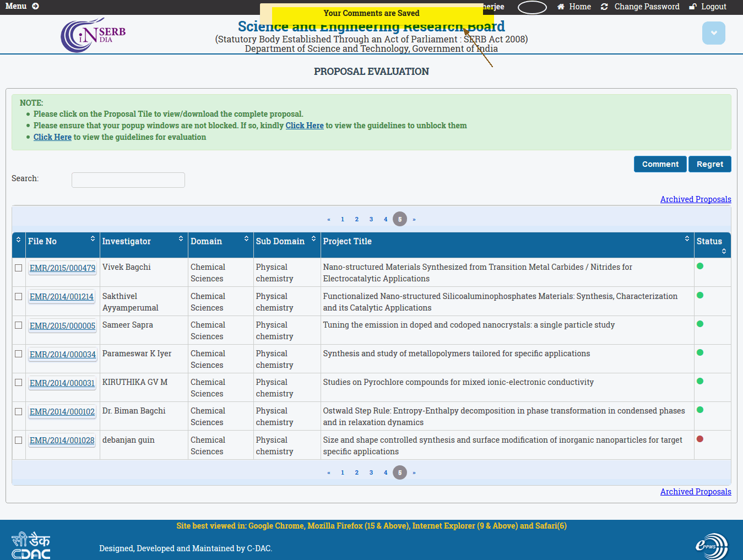Sort by File No column arrows
Viewport: 743px width, 560px height.
(93, 238)
